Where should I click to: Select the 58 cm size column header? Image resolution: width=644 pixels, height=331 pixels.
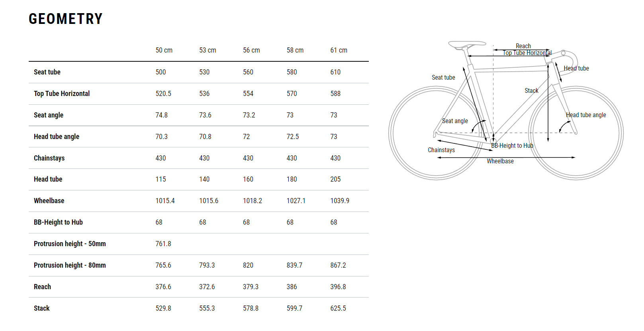(x=295, y=50)
